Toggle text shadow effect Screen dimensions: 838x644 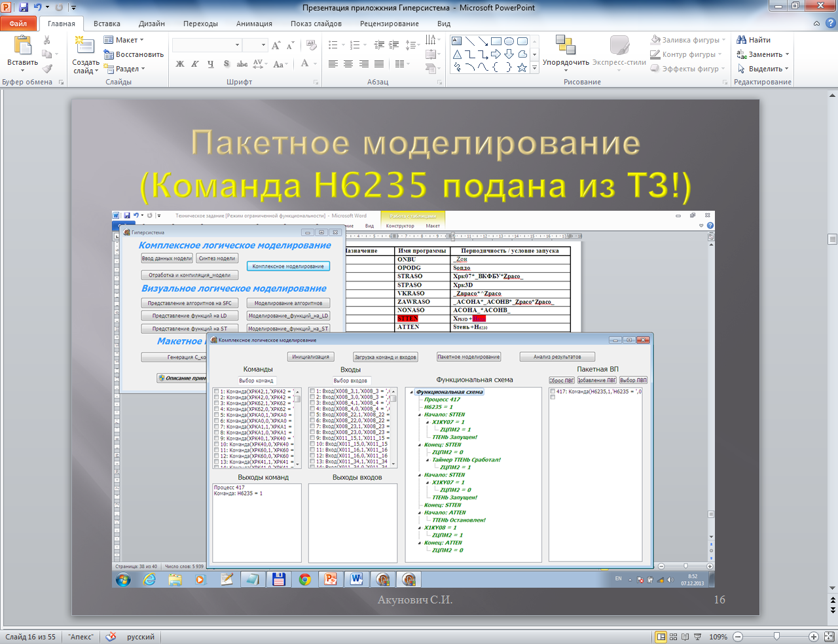227,64
